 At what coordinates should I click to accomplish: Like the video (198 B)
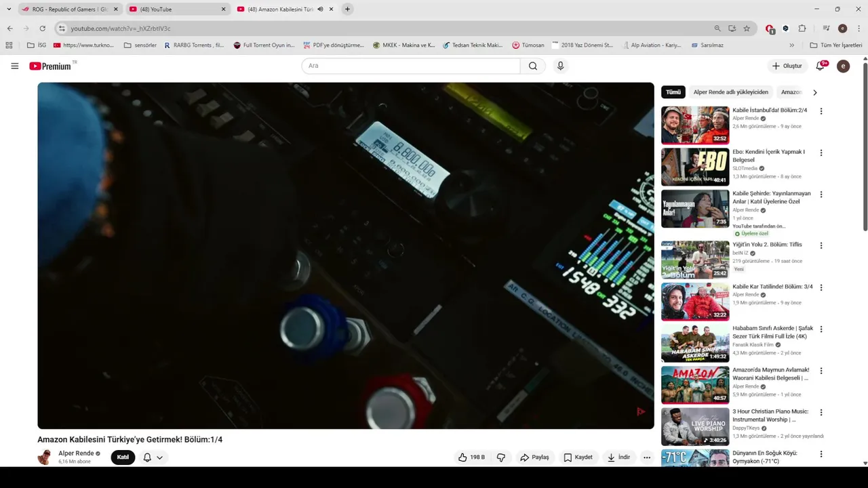(471, 457)
